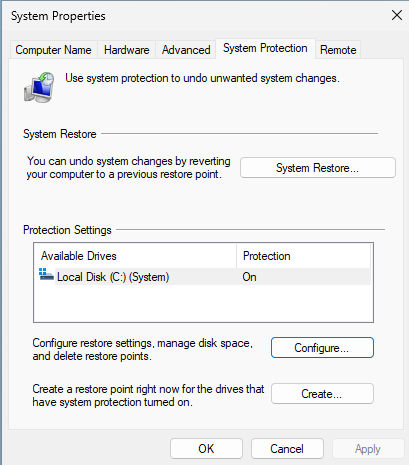
Task: Click the Protection column header
Action: coord(304,256)
